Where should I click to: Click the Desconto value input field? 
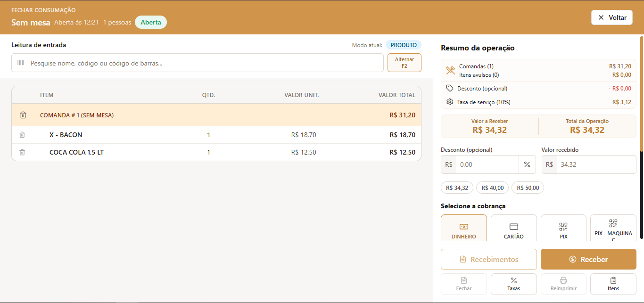(x=487, y=164)
